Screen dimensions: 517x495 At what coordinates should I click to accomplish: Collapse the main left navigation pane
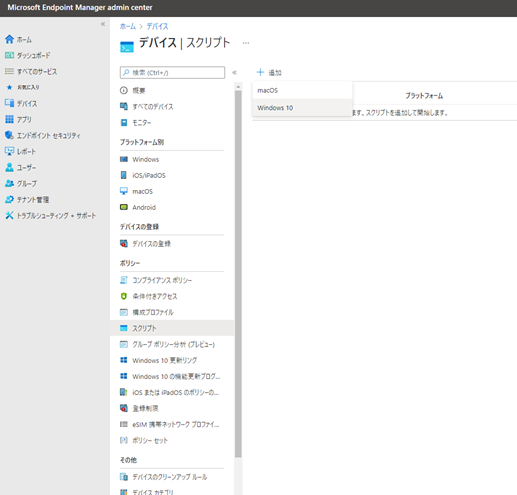(103, 24)
